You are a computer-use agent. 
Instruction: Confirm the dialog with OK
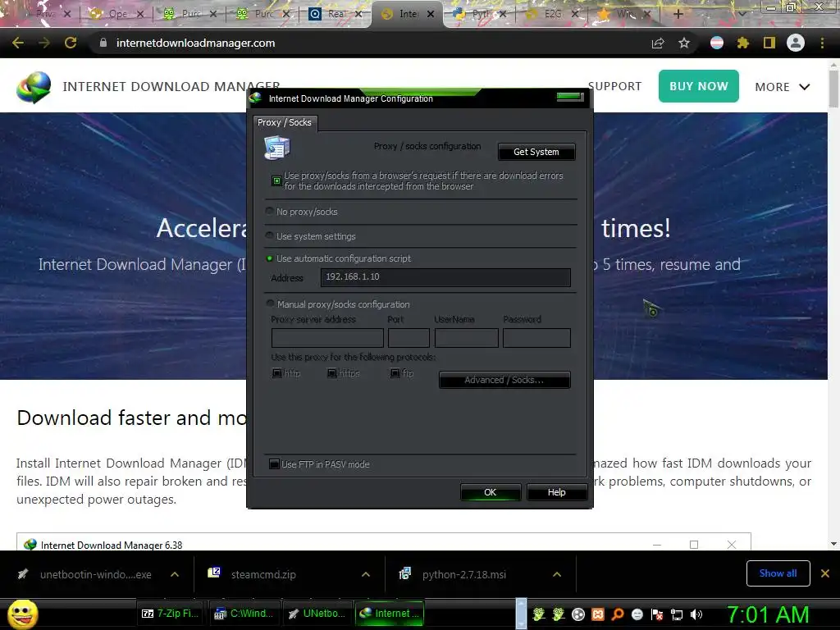[x=491, y=492]
